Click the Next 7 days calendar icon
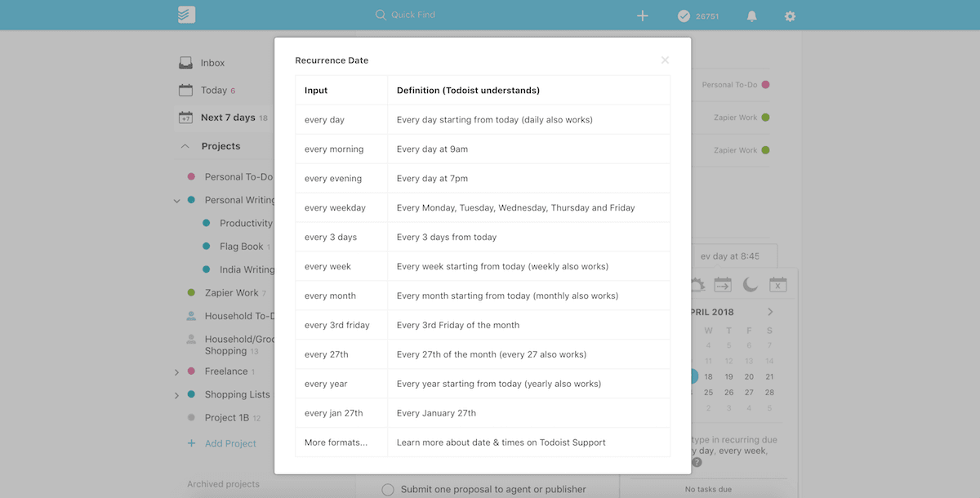This screenshot has width=980, height=498. click(x=185, y=118)
